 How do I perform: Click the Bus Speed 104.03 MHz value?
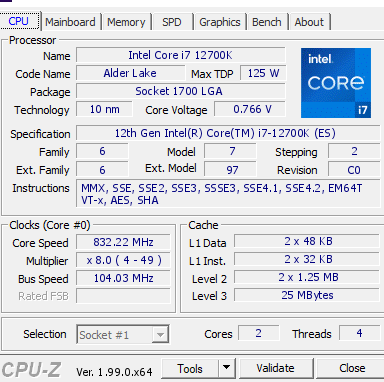tap(123, 278)
